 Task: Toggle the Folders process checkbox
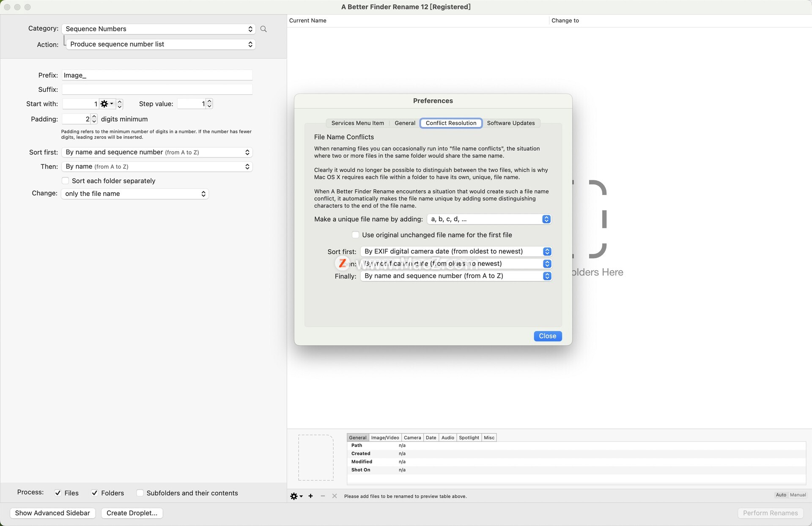(x=94, y=493)
